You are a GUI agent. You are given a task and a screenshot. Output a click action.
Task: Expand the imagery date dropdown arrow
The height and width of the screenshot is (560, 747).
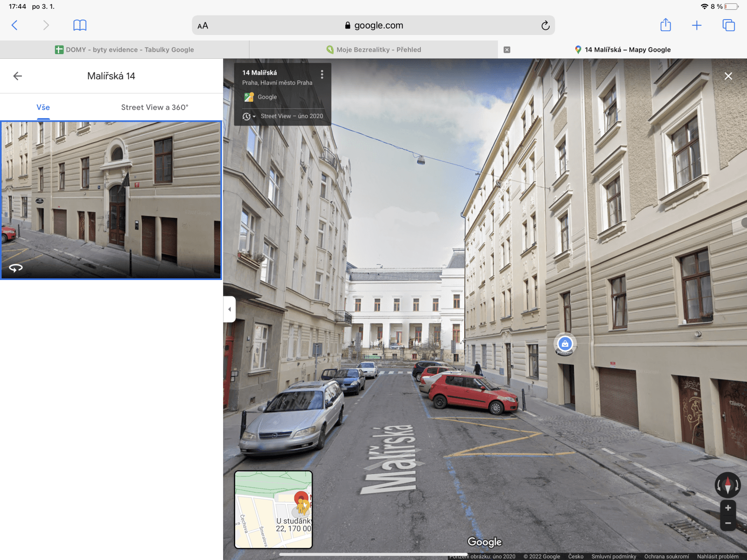(255, 116)
